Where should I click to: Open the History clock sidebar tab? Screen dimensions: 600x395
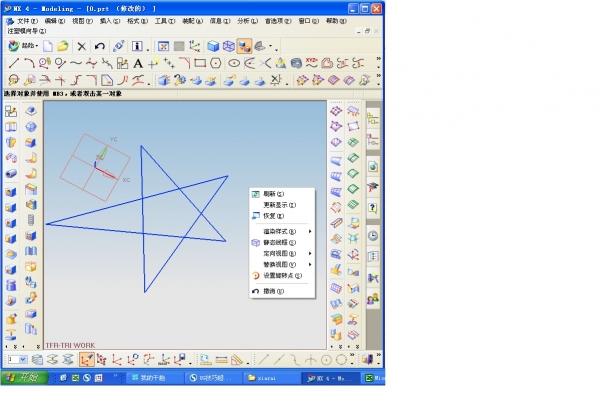[373, 236]
